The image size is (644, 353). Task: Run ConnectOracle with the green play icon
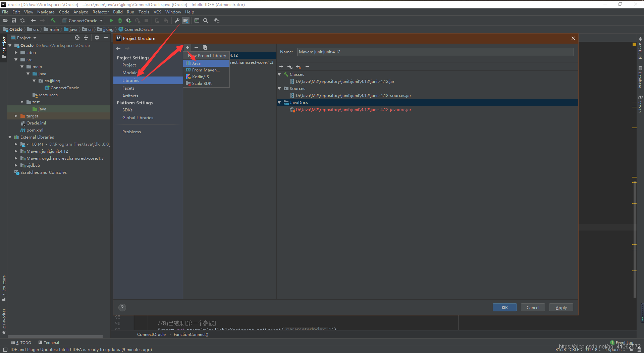(x=111, y=20)
